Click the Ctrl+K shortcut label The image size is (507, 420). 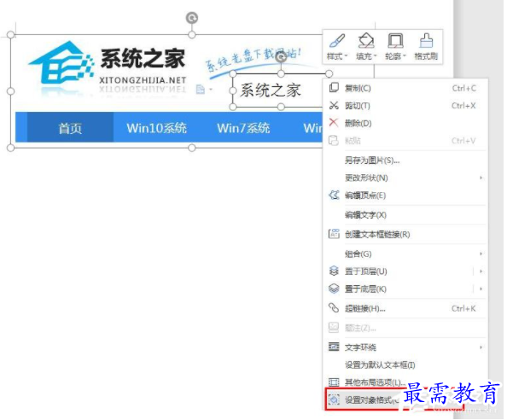[463, 308]
